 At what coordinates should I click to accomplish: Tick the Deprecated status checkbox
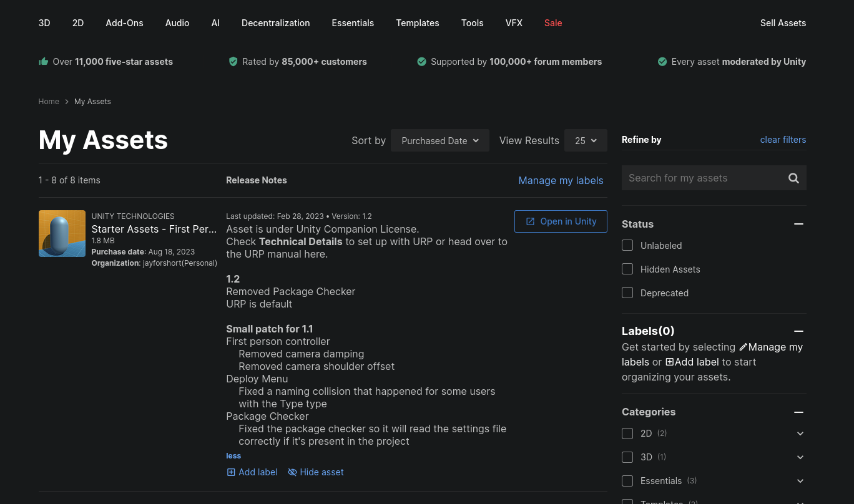pyautogui.click(x=627, y=293)
